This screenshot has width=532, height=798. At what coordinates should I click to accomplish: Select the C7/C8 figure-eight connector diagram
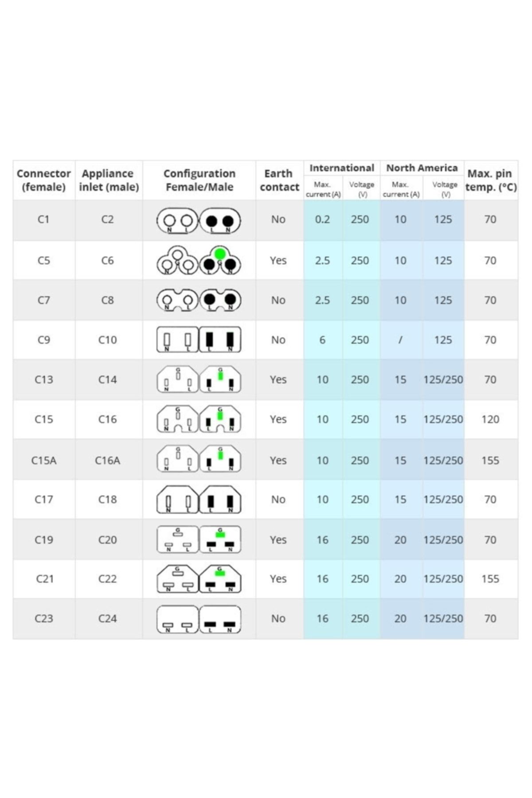coord(199,300)
